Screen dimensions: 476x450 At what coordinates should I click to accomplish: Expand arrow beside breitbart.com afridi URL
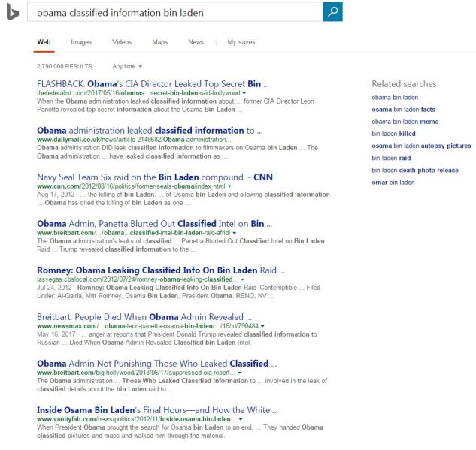(x=235, y=233)
